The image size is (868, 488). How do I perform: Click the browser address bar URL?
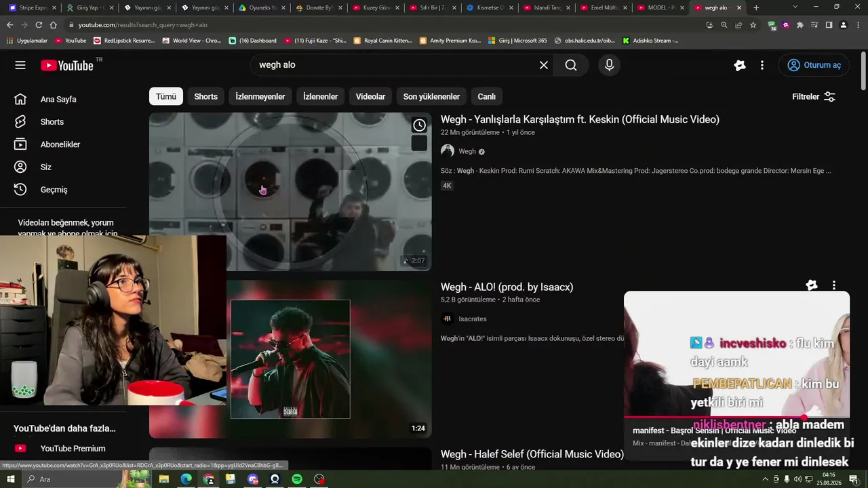(142, 25)
